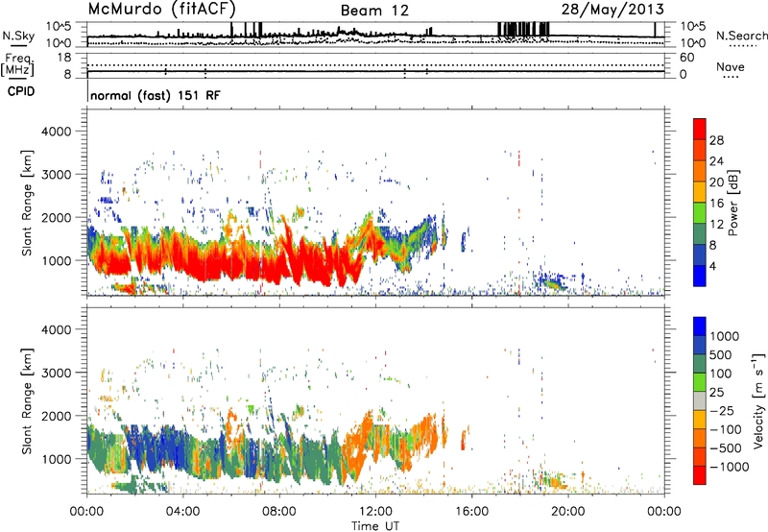Click the 2000 tick on the velocity panel axis
768x532 pixels.
pyautogui.click(x=56, y=416)
